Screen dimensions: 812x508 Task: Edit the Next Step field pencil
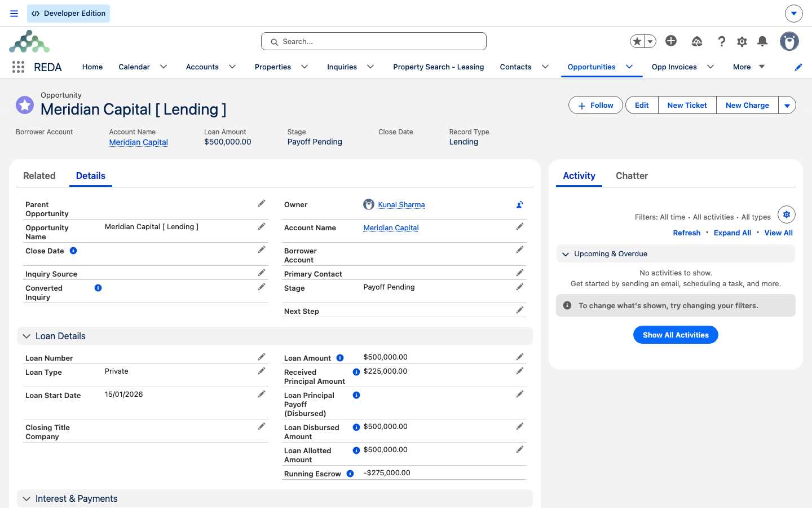click(520, 310)
